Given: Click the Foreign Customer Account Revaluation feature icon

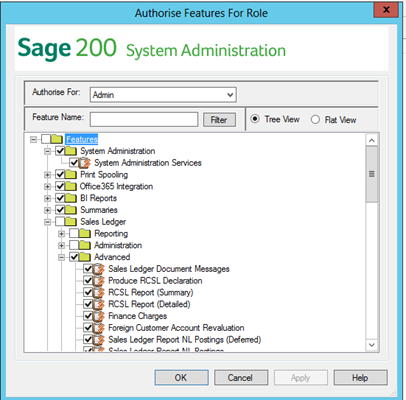Looking at the screenshot, I should 99,328.
